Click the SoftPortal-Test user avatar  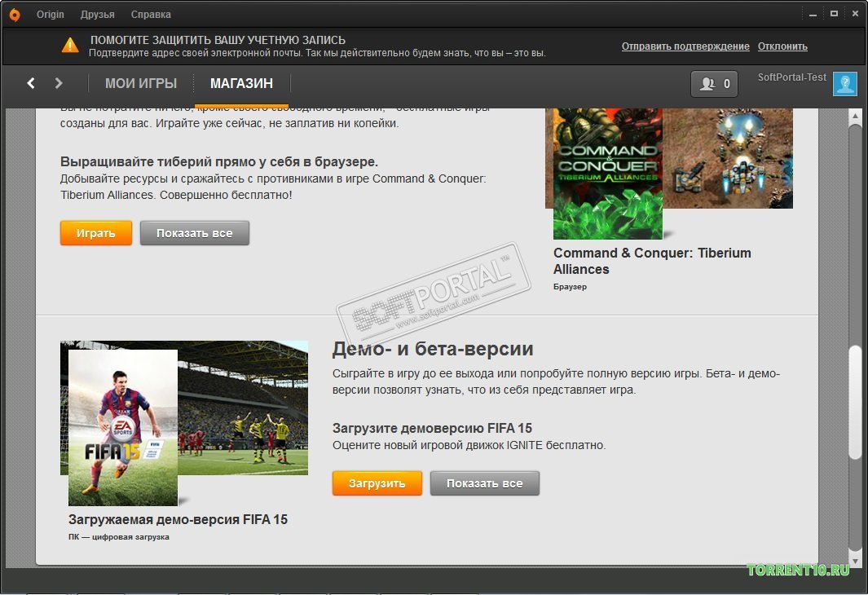(x=844, y=84)
